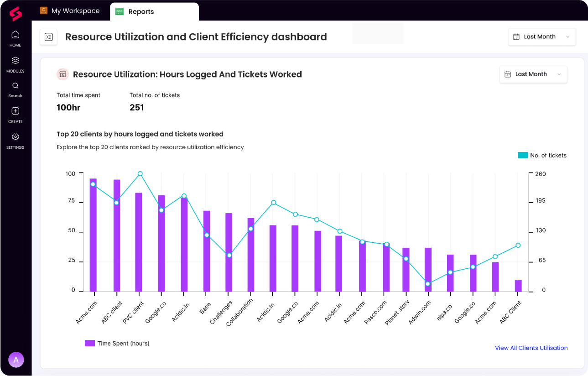
Task: Toggle the No. of tickets legend
Action: [542, 155]
